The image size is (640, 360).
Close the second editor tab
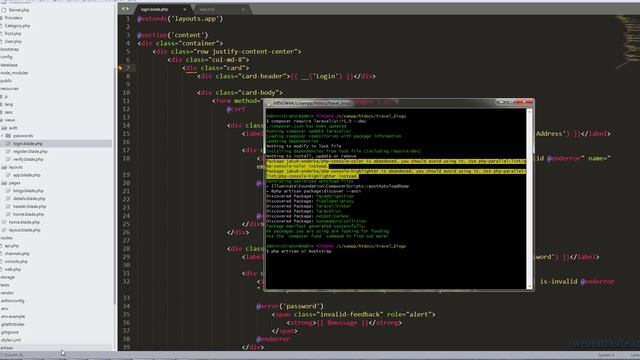[x=243, y=9]
